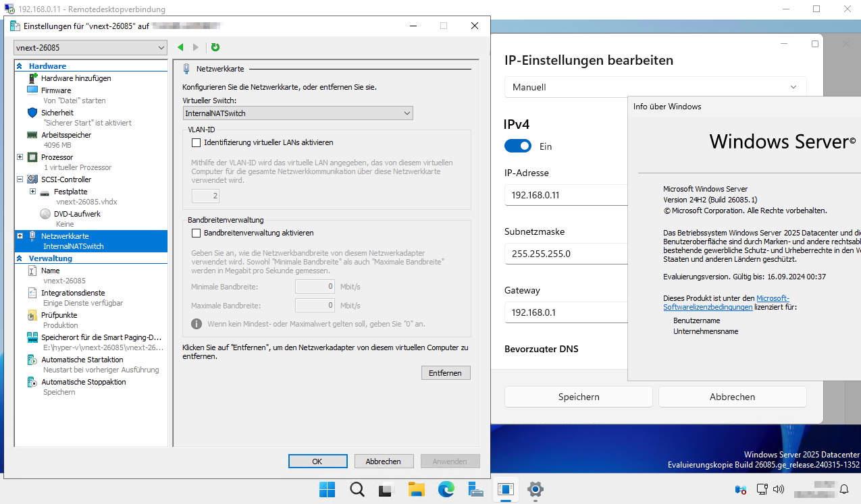Image resolution: width=861 pixels, height=504 pixels.
Task: Enable Bandbreitenverwaltung aktivieren checkbox
Action: coord(197,233)
